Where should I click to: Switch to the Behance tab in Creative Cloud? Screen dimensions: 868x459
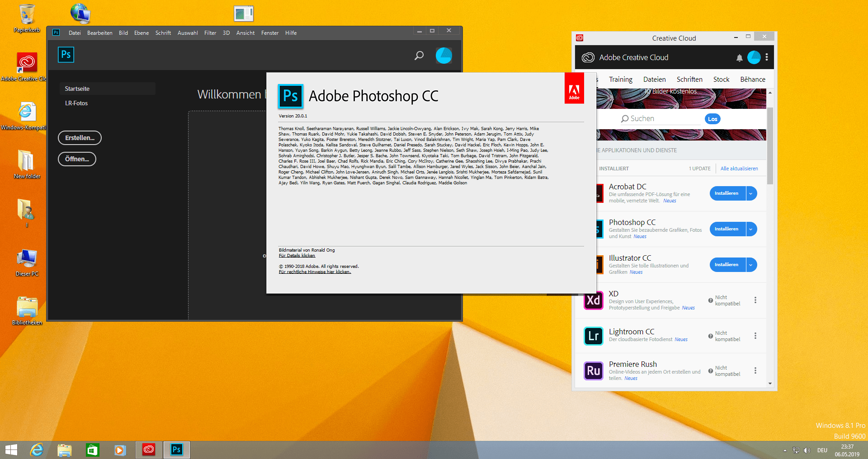(x=753, y=80)
